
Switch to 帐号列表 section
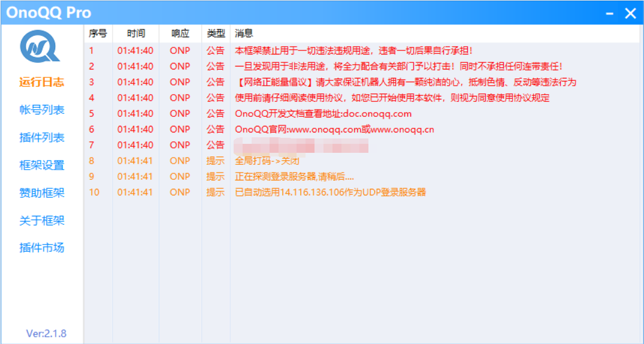coord(41,110)
